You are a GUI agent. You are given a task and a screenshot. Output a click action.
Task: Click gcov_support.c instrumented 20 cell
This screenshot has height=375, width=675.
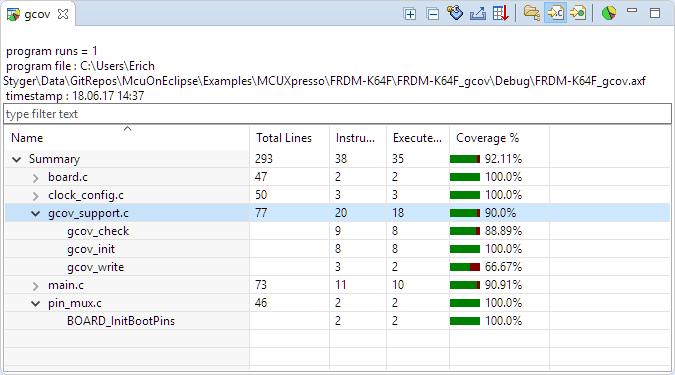[341, 213]
